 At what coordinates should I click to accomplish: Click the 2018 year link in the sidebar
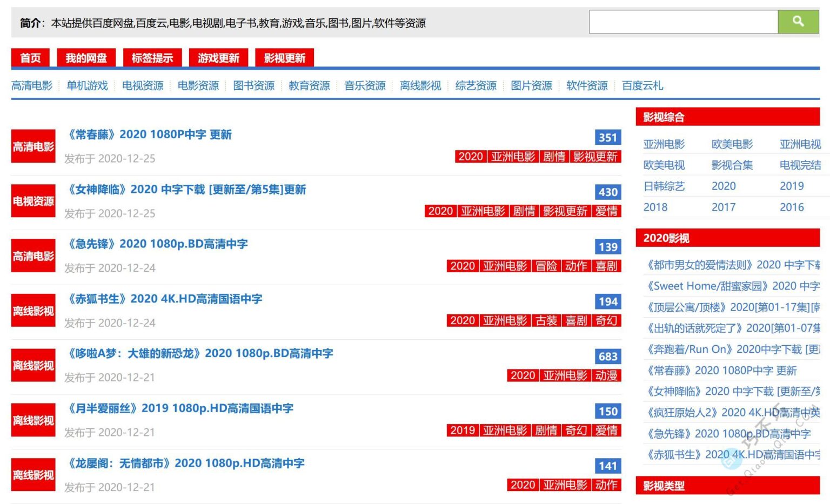coord(654,207)
